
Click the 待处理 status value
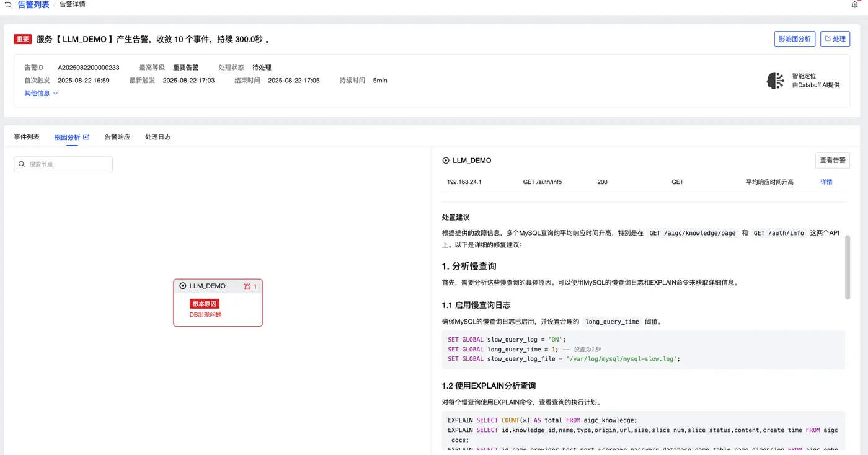click(262, 68)
